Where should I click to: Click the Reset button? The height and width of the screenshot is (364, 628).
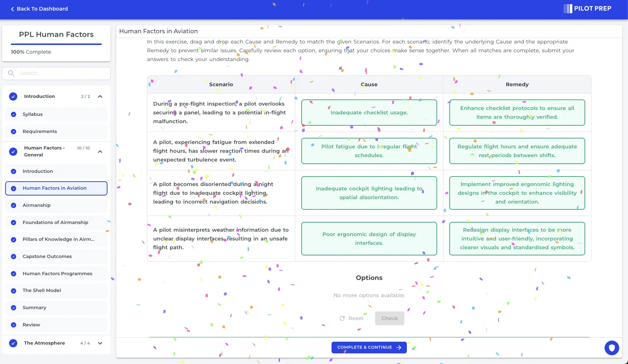[x=351, y=318]
